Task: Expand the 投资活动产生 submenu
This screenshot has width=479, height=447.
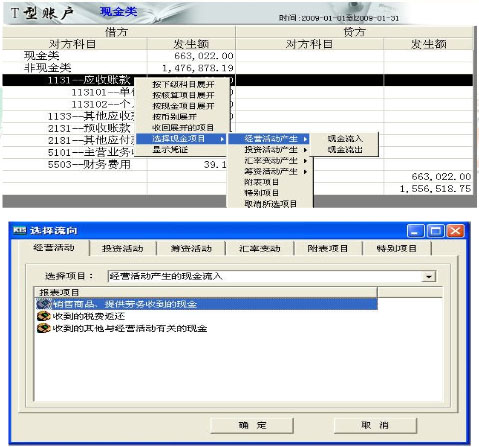Action: pyautogui.click(x=271, y=150)
